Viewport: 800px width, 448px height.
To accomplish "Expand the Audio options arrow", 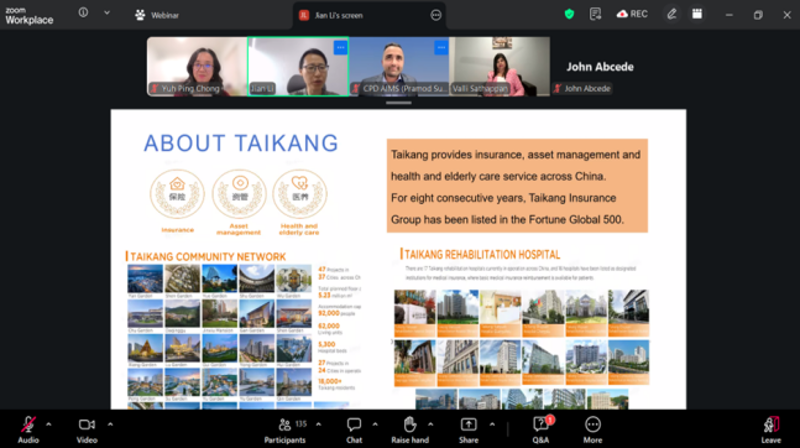I will coord(50,418).
